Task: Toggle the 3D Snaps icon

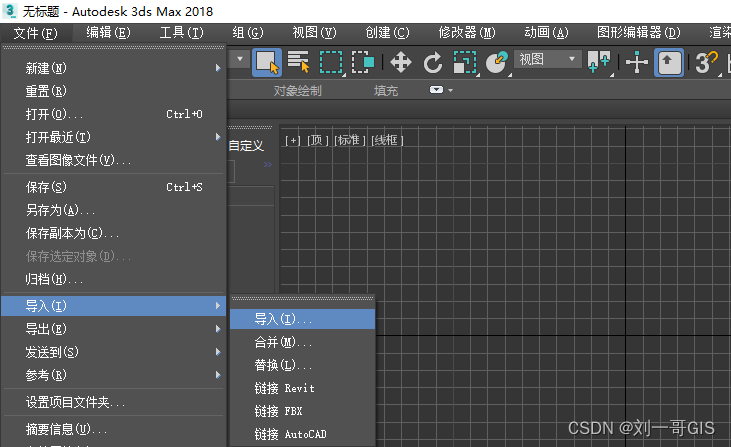Action: 706,62
